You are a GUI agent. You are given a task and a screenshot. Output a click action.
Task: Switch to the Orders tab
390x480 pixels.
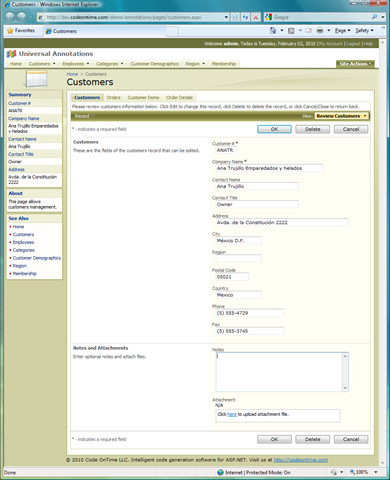pos(113,97)
